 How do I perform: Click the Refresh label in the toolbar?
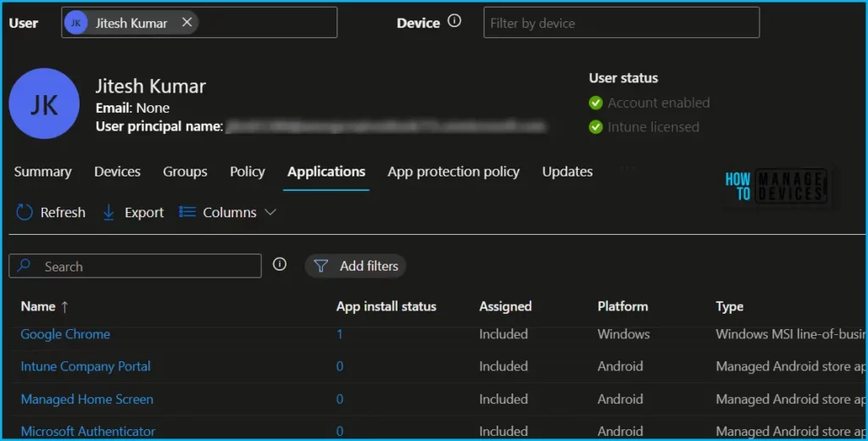tap(63, 212)
